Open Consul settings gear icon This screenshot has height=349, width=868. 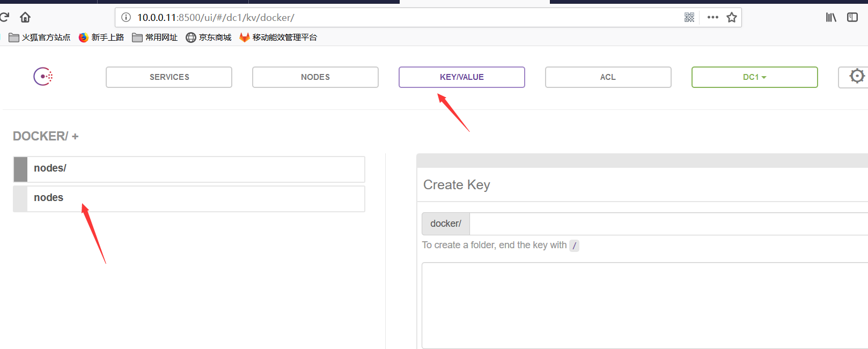click(x=857, y=77)
